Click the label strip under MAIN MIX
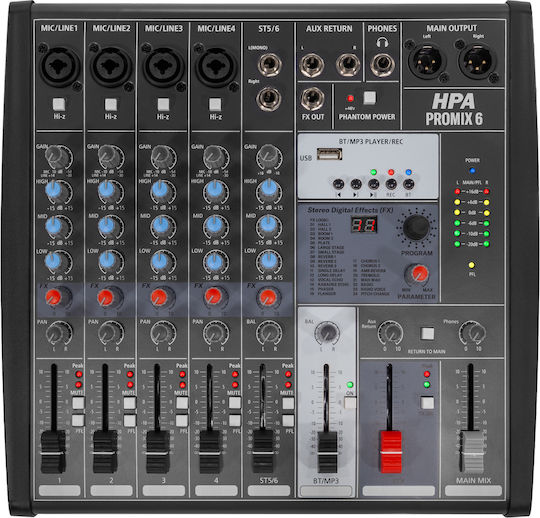 (x=473, y=490)
